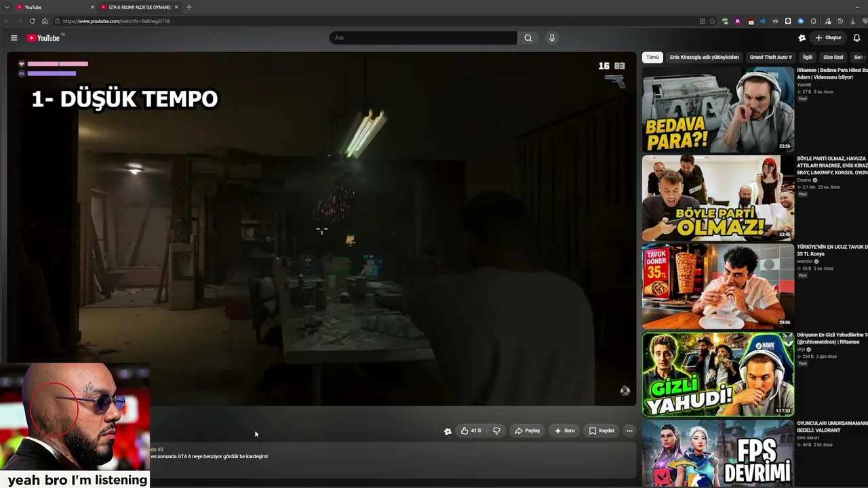Screen dimensions: 868x488
Task: Start voice search with the microphone icon
Action: coord(552,38)
